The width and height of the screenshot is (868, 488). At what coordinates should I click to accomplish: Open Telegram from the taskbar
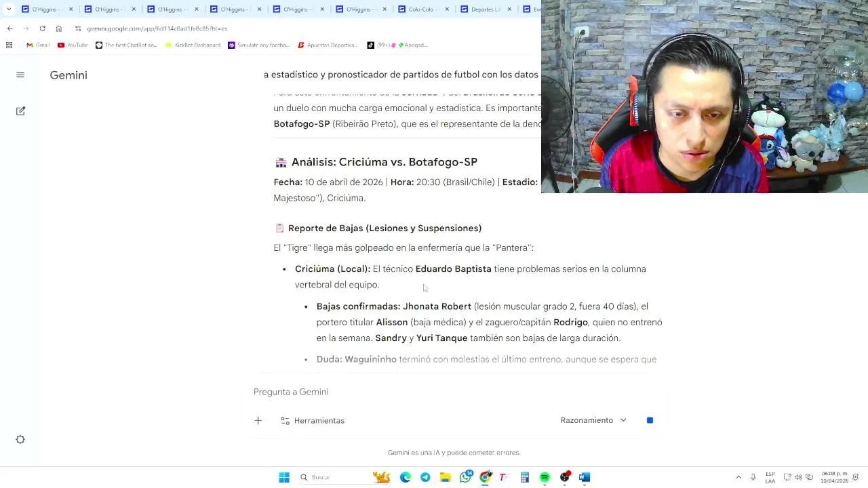coord(425,477)
